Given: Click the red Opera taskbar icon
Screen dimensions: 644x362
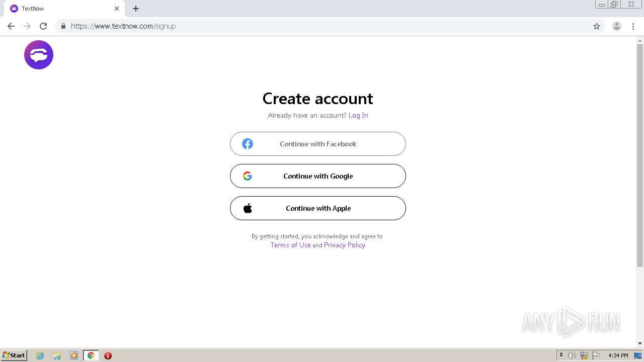Looking at the screenshot, I should coord(108,355).
